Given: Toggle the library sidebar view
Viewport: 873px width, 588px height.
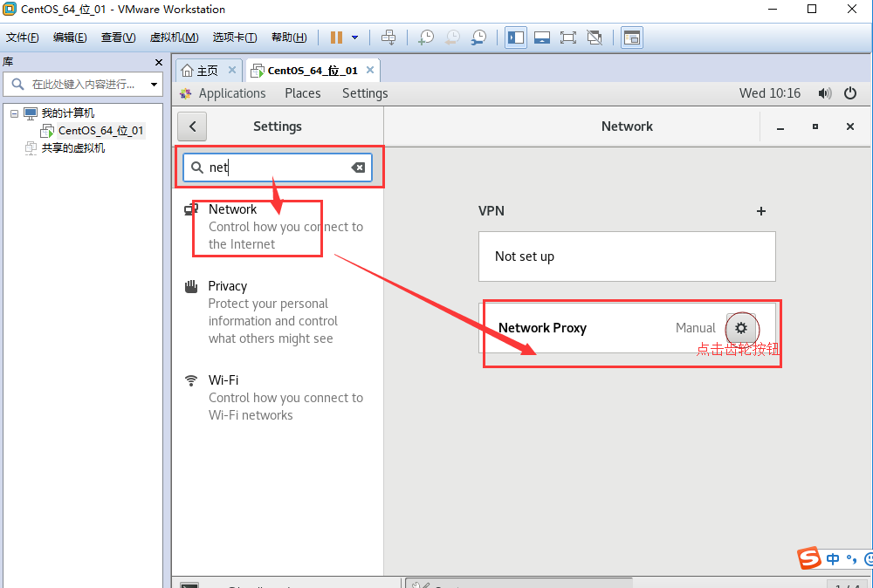Looking at the screenshot, I should (516, 38).
